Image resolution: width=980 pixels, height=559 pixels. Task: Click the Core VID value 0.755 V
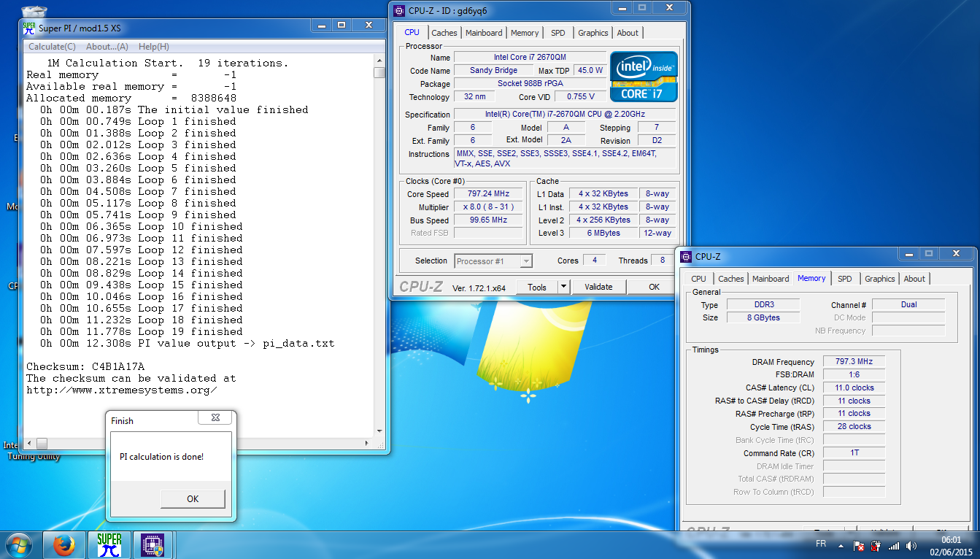[x=580, y=96]
